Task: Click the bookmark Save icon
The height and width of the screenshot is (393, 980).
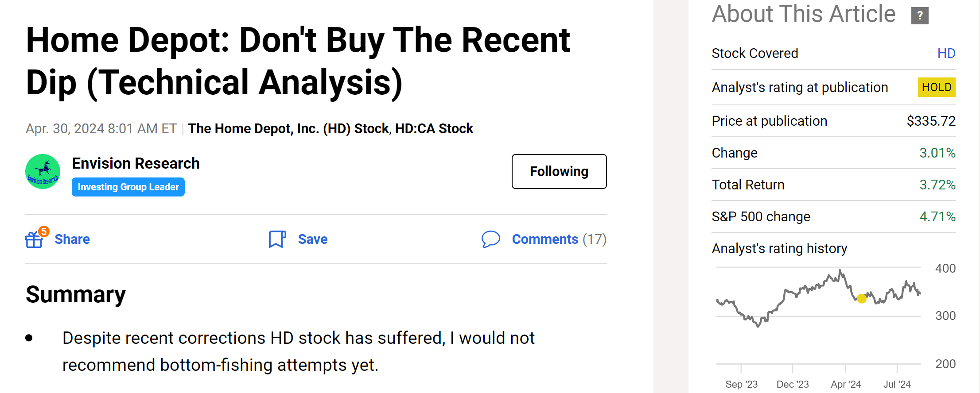Action: (277, 239)
